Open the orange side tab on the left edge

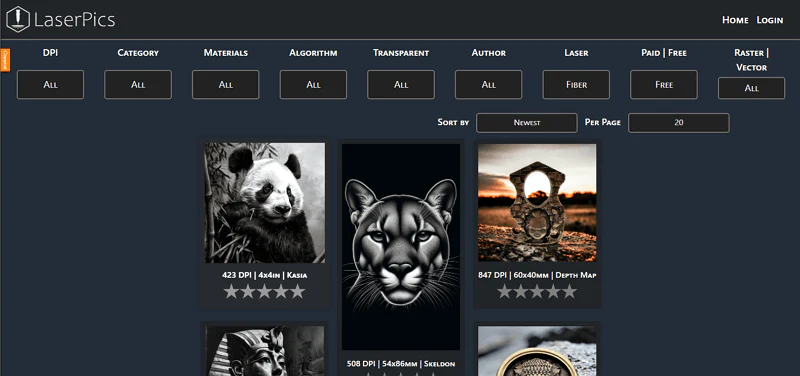5,60
